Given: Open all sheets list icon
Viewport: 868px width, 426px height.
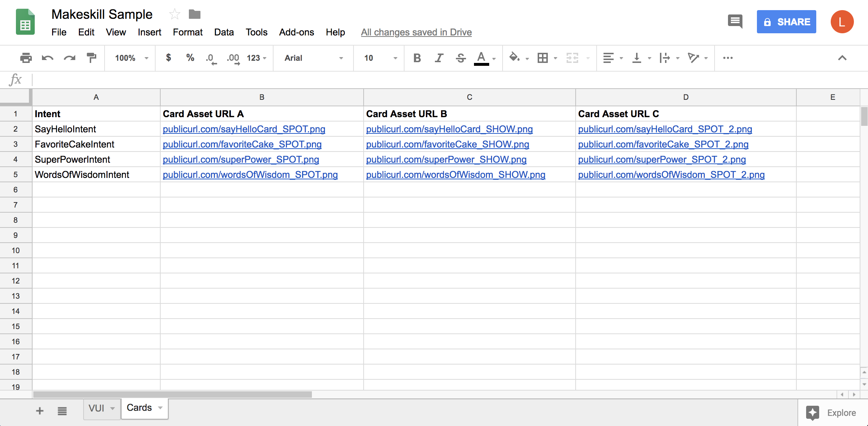Looking at the screenshot, I should 62,411.
